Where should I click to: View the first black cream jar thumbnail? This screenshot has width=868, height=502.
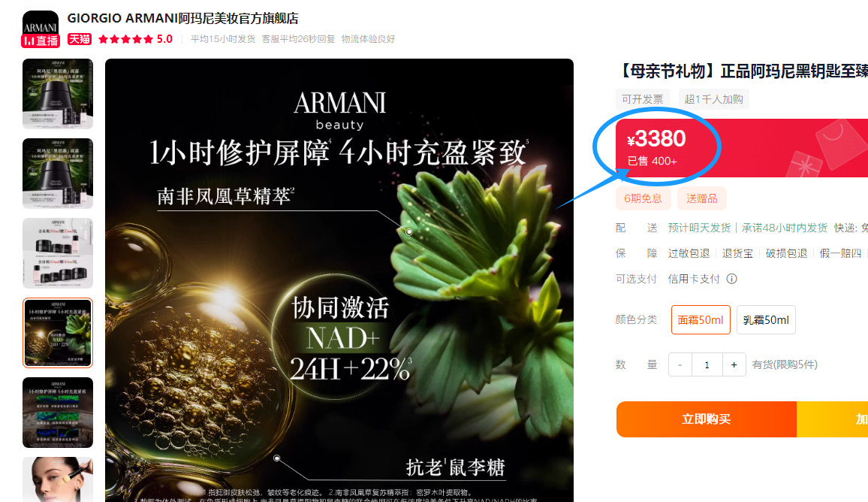(58, 94)
